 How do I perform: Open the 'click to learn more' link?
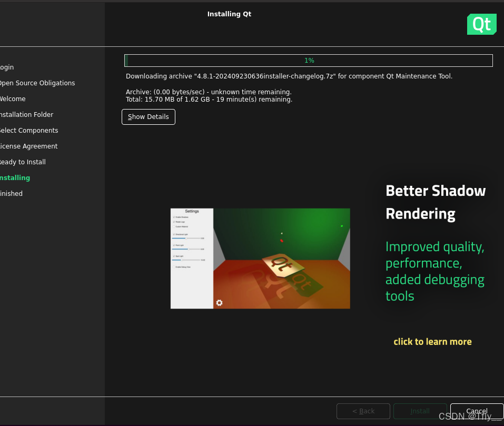tap(432, 342)
